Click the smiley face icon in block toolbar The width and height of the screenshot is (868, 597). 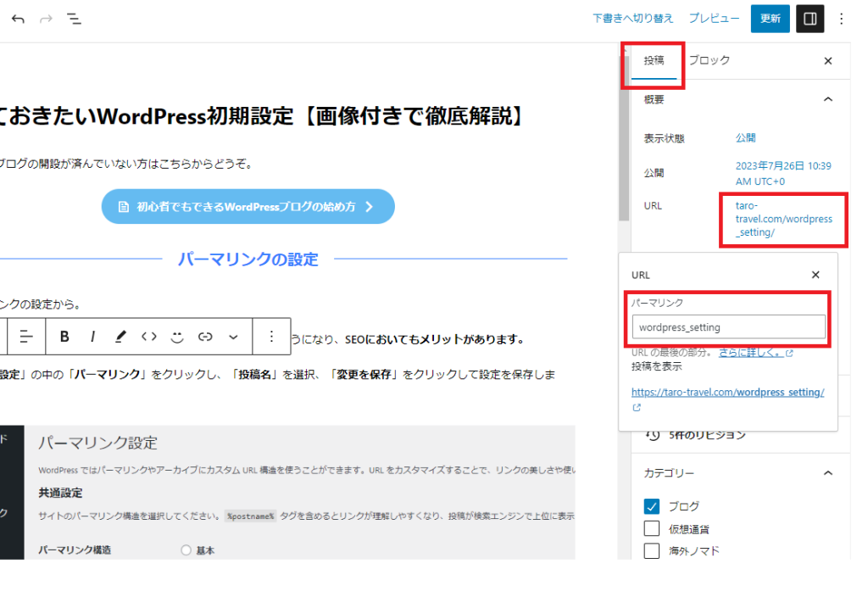[177, 336]
